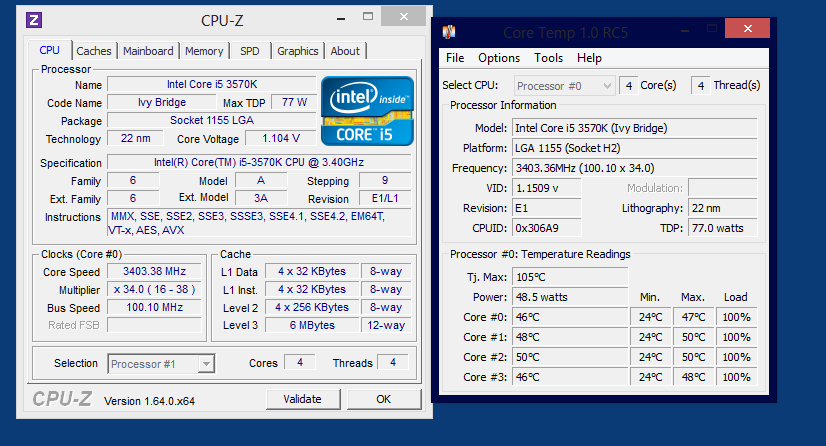Switch to the Caches tab
The width and height of the screenshot is (826, 446).
tap(94, 51)
